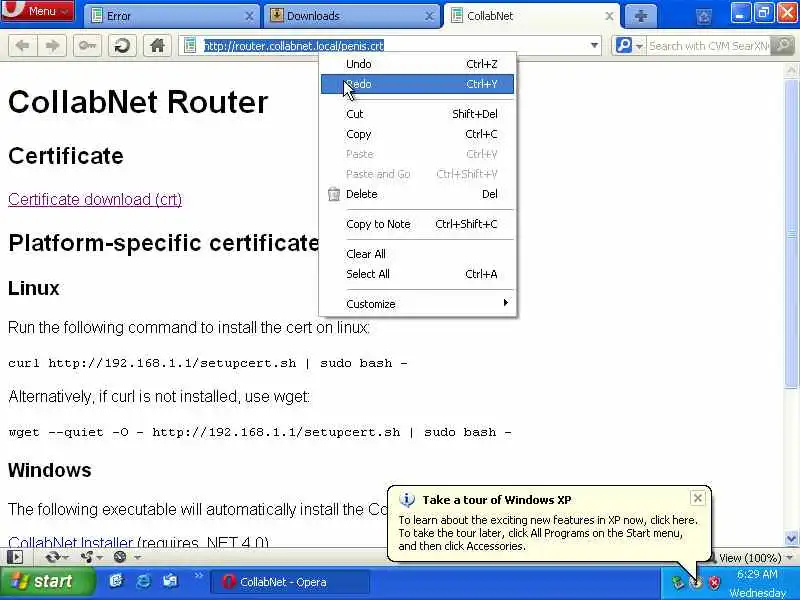Screen dimensions: 800x600
Task: Click the CollabNet - Opera taskbar button
Action: 290,582
